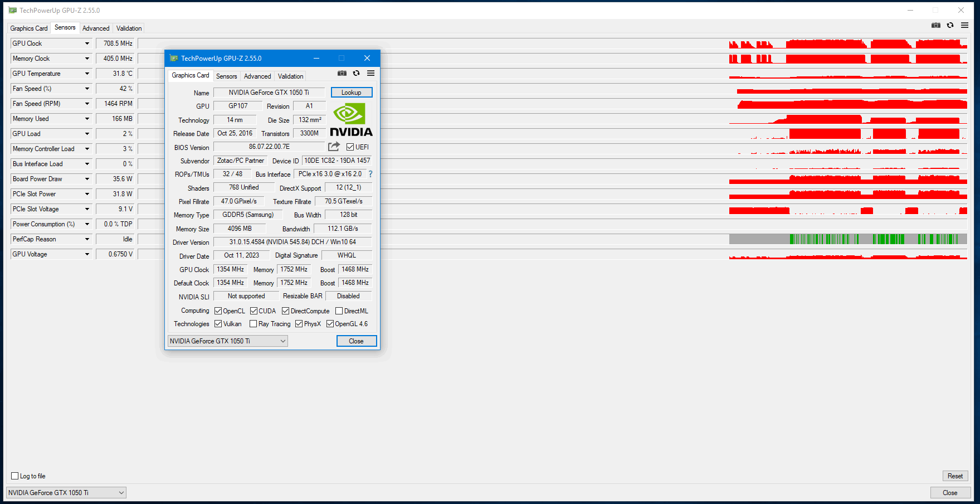
Task: Click the Memory Used value 166 MB
Action: click(x=115, y=119)
